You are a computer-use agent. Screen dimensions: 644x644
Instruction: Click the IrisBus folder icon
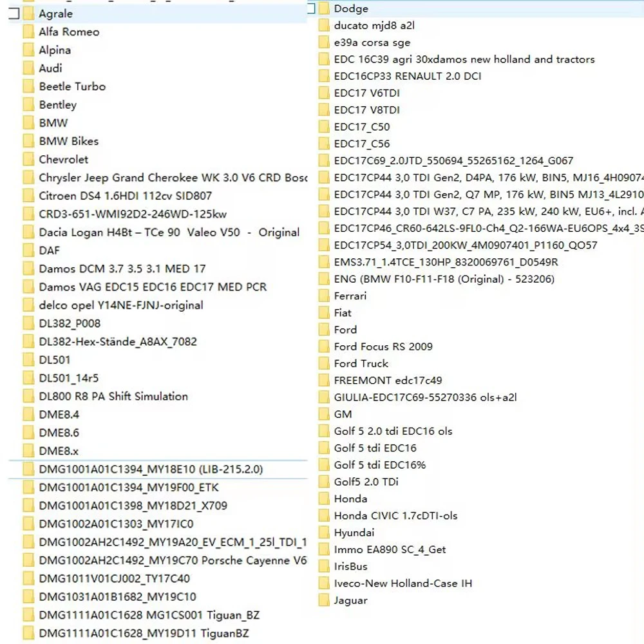(324, 566)
